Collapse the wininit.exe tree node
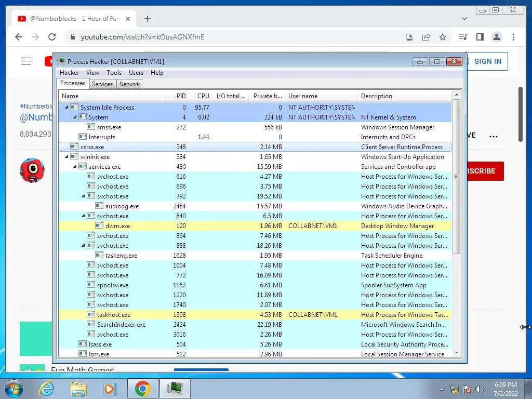 (66, 157)
